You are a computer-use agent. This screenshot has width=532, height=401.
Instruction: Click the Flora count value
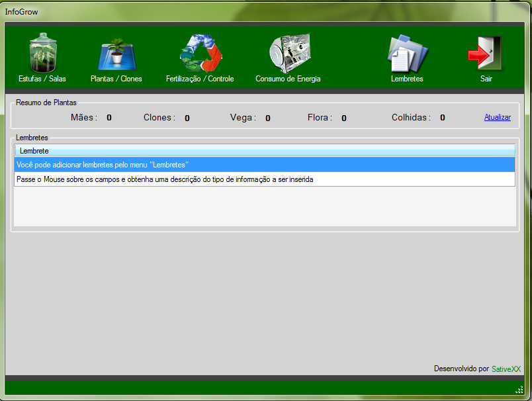(343, 118)
